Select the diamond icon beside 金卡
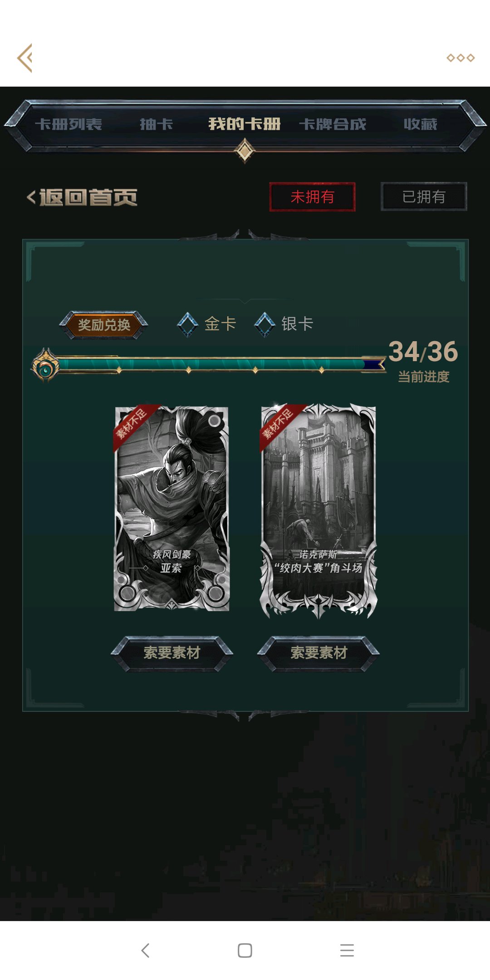This screenshot has height=980, width=490. [x=187, y=324]
